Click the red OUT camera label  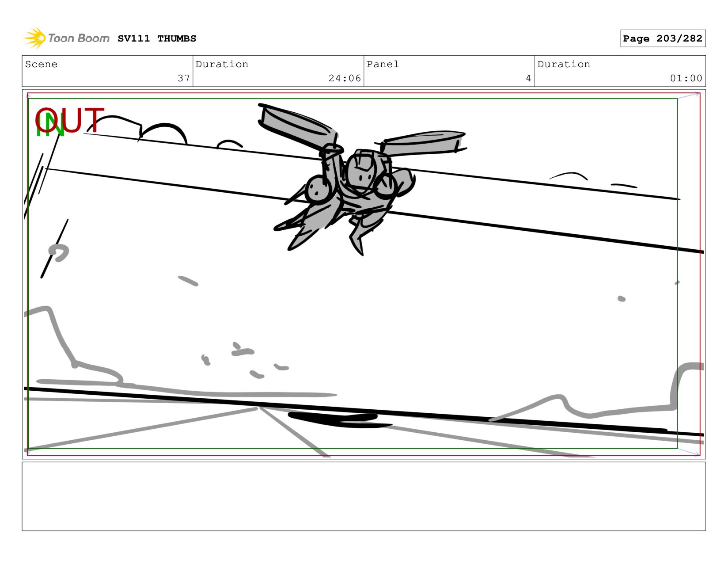click(x=70, y=120)
